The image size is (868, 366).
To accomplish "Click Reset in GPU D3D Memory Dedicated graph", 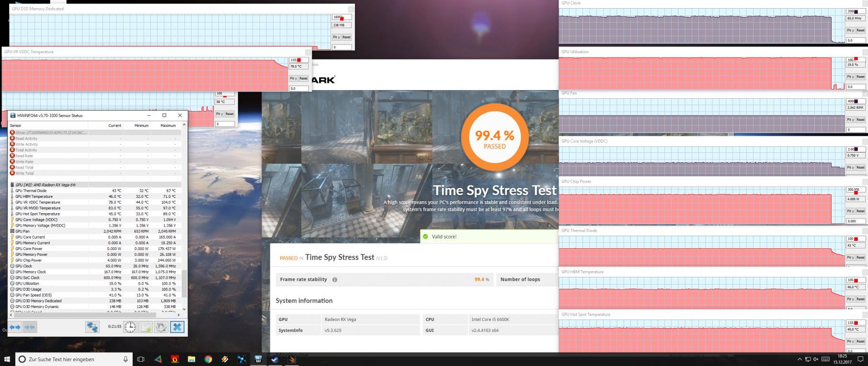I will [x=346, y=37].
